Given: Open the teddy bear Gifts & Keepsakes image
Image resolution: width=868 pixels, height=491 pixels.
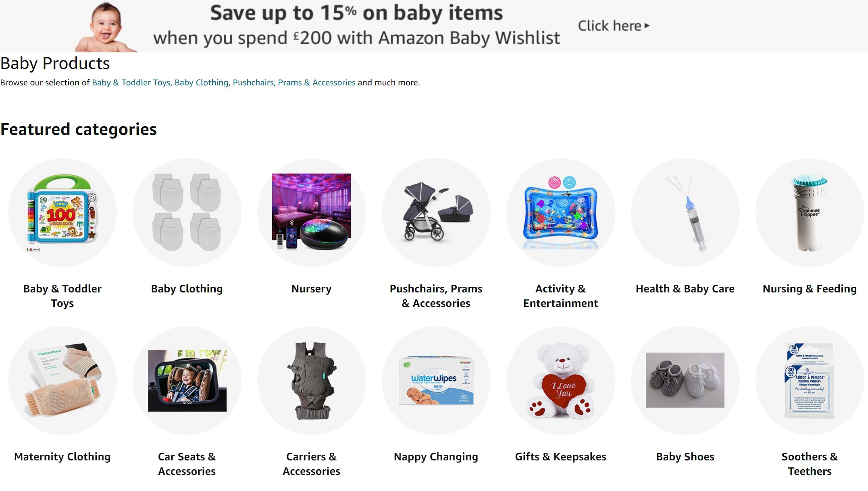Looking at the screenshot, I should pyautogui.click(x=560, y=381).
